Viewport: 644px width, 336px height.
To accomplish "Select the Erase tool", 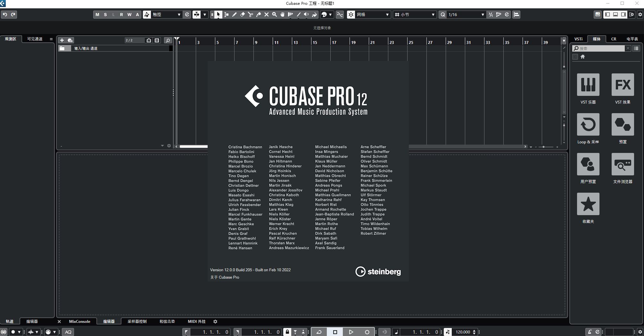I will (242, 14).
